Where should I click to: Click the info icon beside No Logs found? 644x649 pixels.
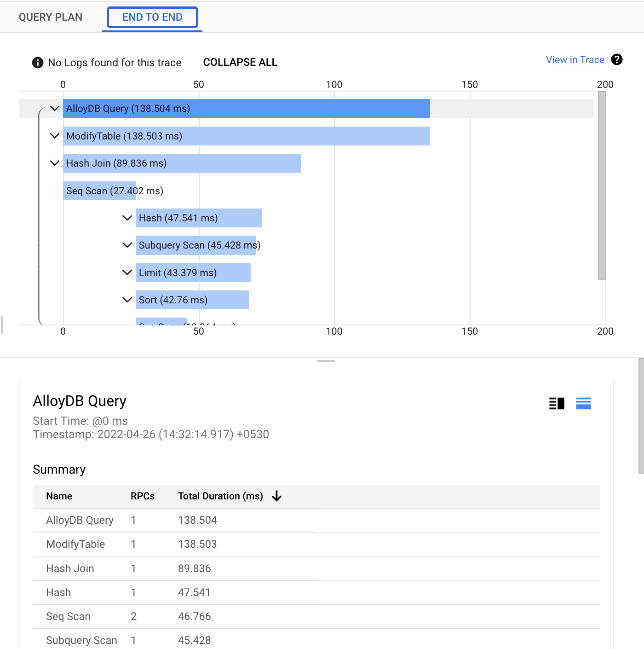pyautogui.click(x=38, y=63)
